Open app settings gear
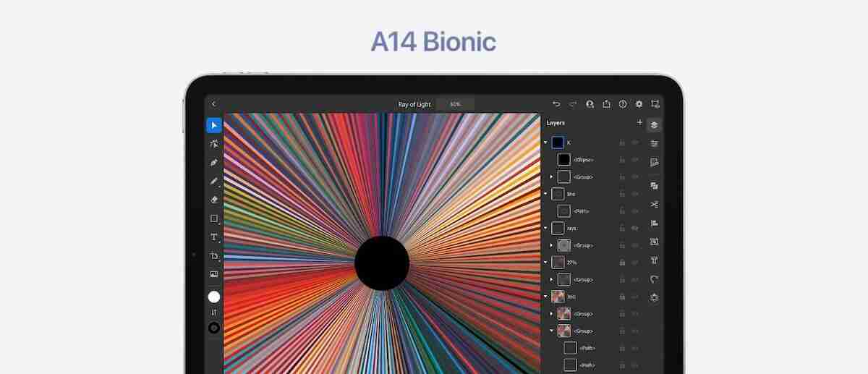 (x=639, y=104)
